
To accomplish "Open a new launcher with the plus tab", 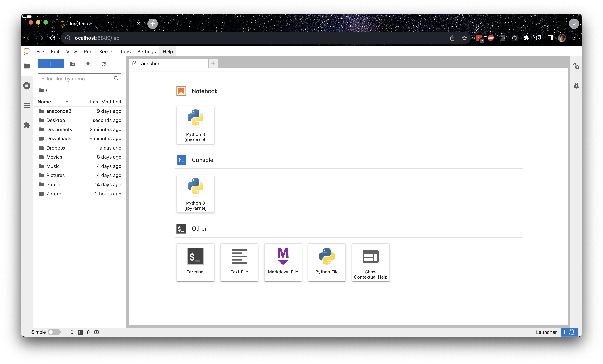I will click(x=213, y=63).
